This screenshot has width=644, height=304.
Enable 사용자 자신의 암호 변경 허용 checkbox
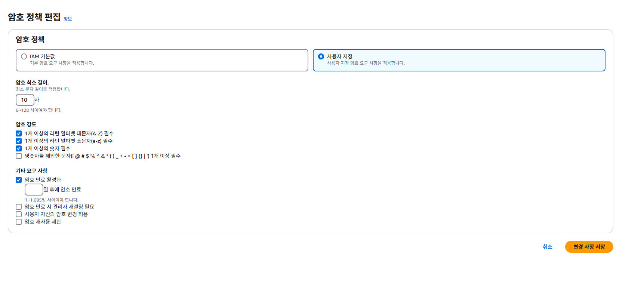click(x=19, y=214)
